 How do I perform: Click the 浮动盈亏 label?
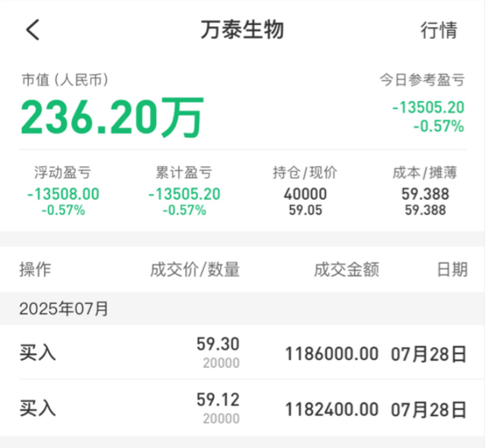coord(63,172)
